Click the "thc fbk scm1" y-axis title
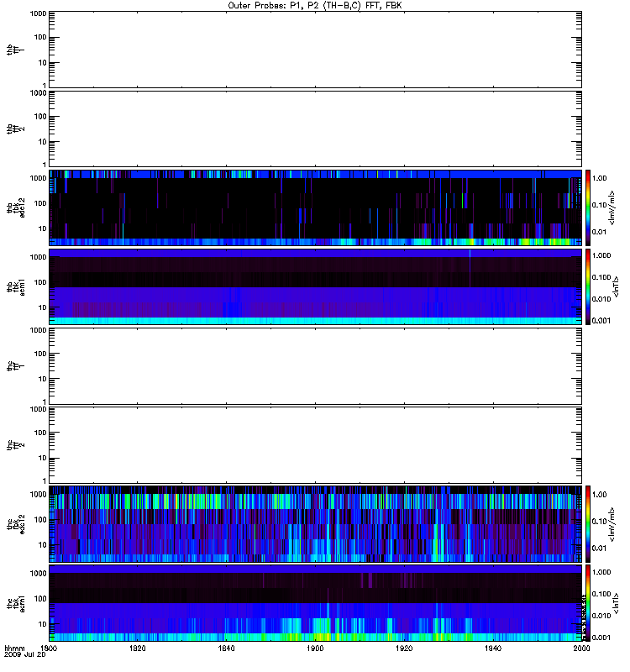630x672 pixels. tap(16, 603)
